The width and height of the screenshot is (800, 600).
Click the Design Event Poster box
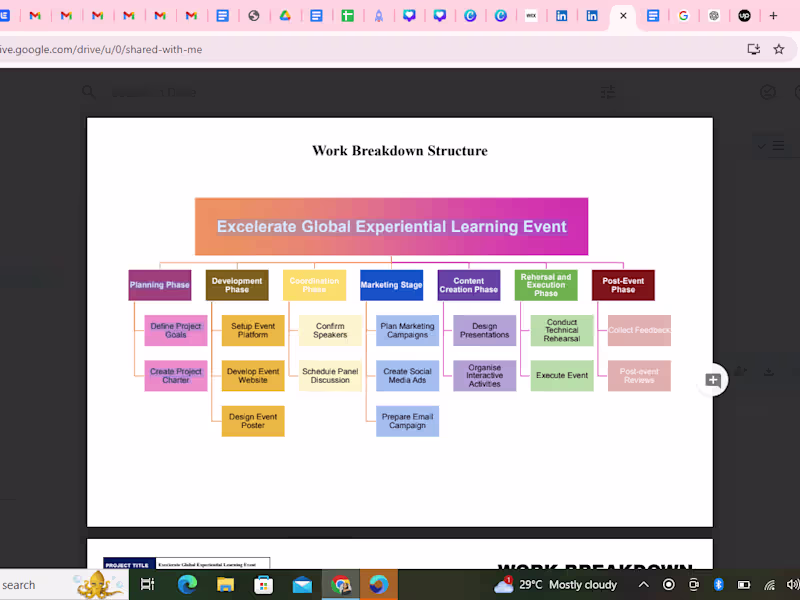coord(253,421)
